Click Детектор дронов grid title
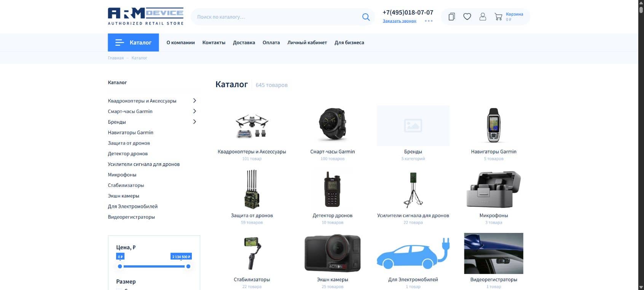 332,215
